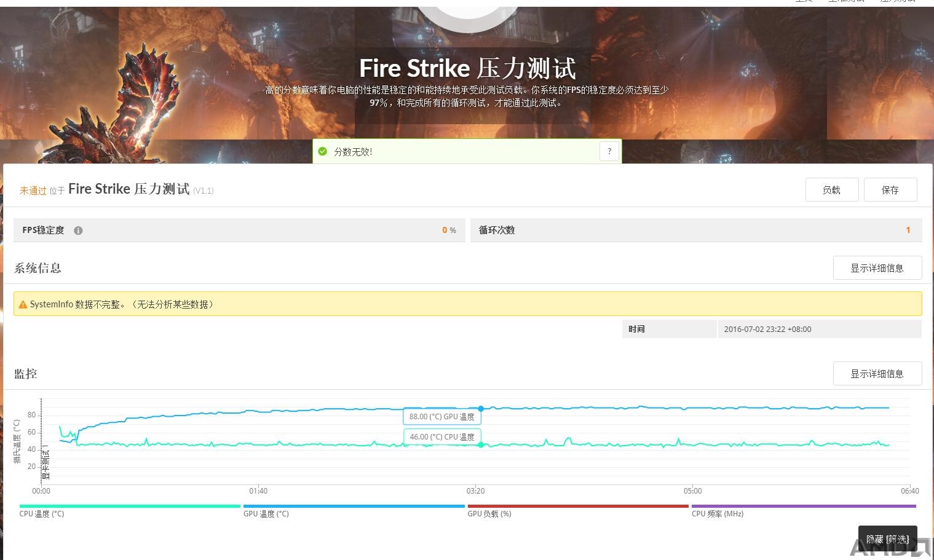Click the 摄氏温度 (°C) vertical axis label
The height and width of the screenshot is (560, 934).
pyautogui.click(x=17, y=441)
